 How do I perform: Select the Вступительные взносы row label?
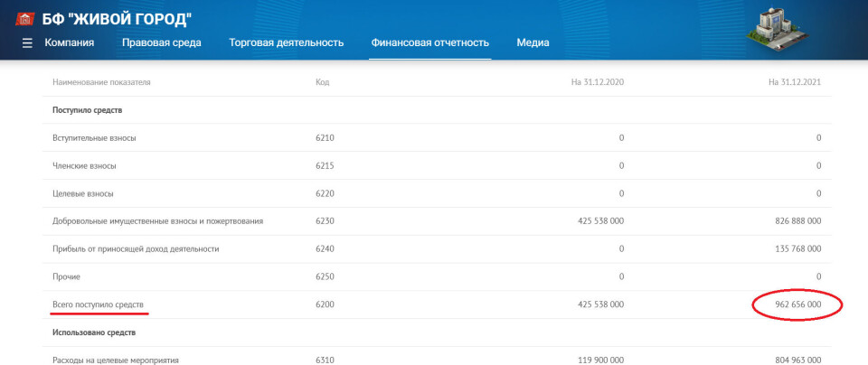(94, 138)
